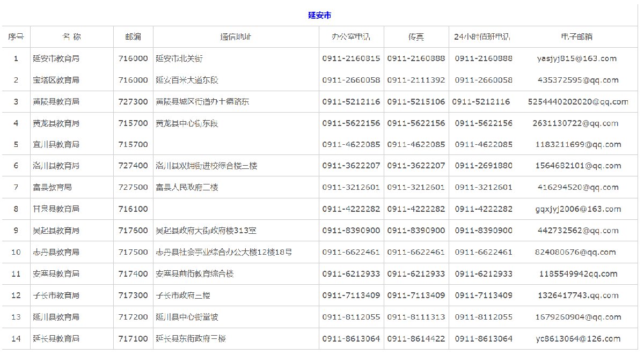Select the address 富县人民政府二楼
This screenshot has height=355, width=644.
click(x=187, y=187)
